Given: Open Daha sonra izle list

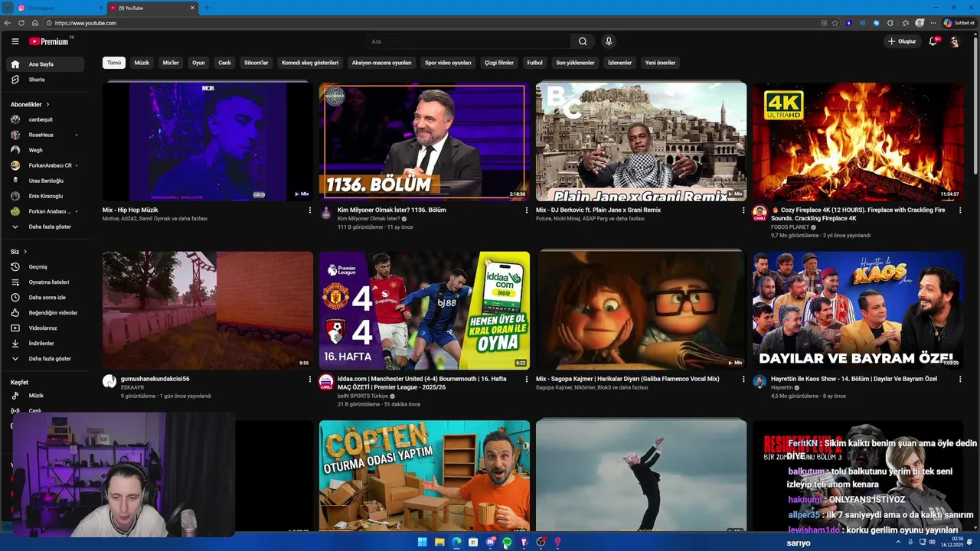Looking at the screenshot, I should (x=46, y=298).
